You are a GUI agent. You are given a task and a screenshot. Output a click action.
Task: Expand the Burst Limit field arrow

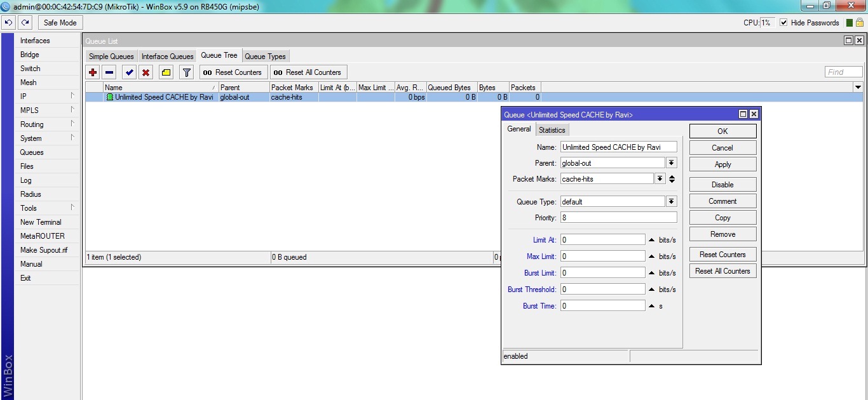[x=651, y=273]
